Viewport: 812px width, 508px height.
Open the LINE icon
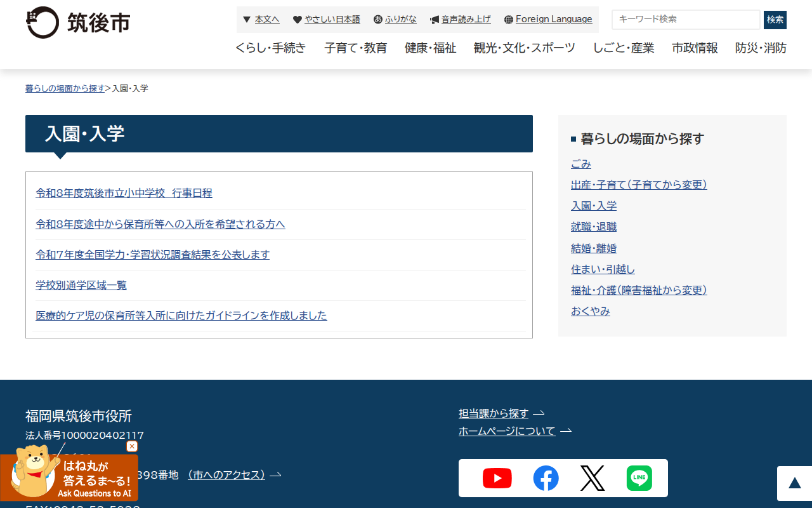click(x=639, y=478)
